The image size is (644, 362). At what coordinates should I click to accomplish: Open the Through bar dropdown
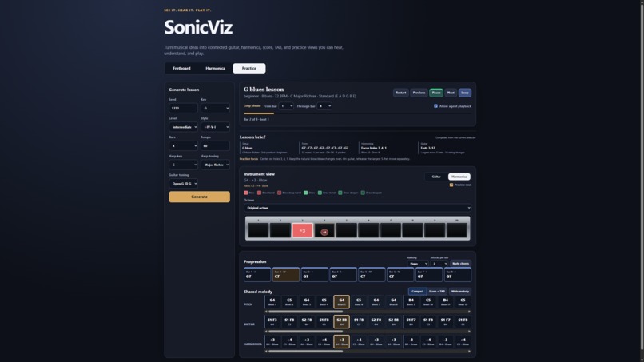click(x=324, y=106)
